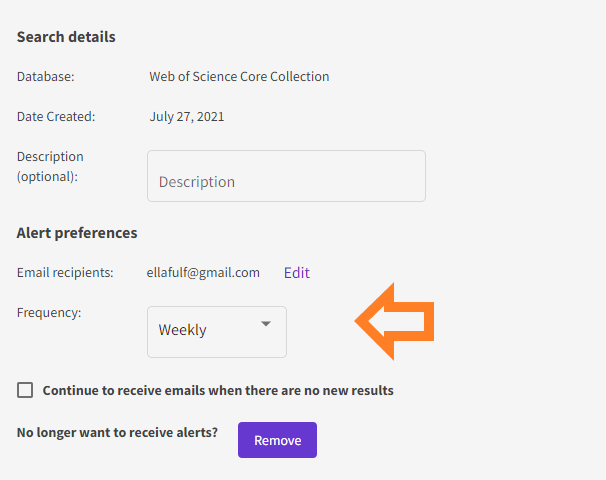Click 'No longer want to receive alerts?' text

tap(117, 432)
